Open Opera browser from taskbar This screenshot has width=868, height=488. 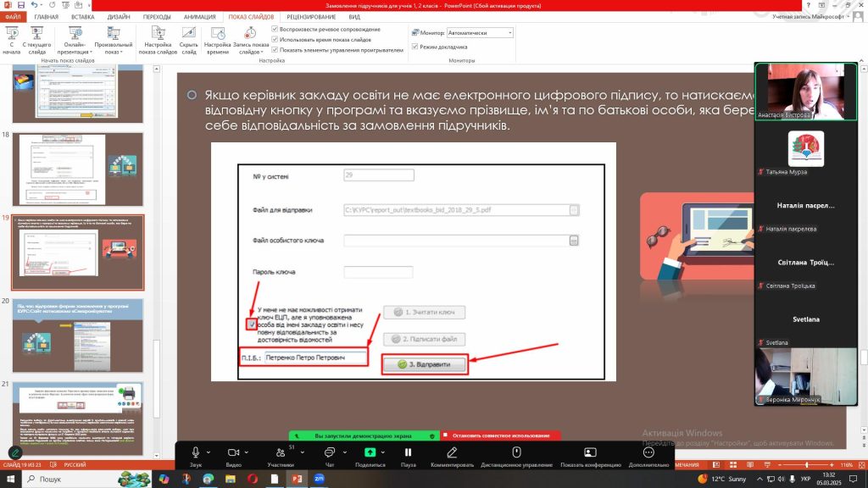click(x=253, y=479)
